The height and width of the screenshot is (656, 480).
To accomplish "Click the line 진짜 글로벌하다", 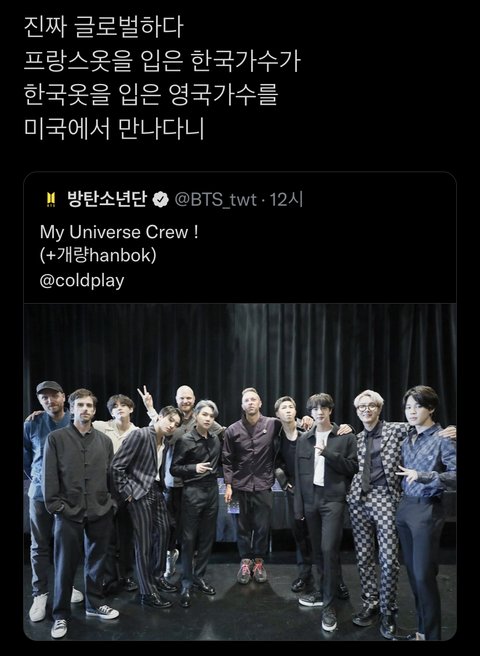I will click(x=103, y=28).
